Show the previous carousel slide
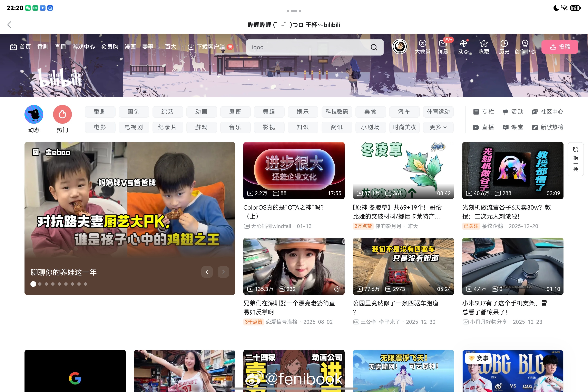588x392 pixels. 207,272
